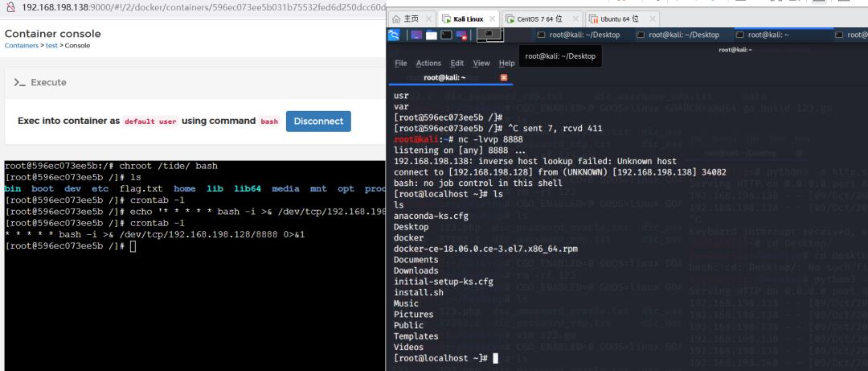
Task: Click the opt directory in container listing
Action: tap(346, 189)
